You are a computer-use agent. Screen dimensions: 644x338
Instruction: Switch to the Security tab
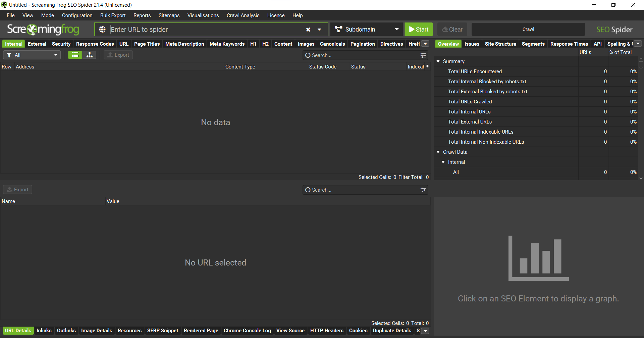click(61, 44)
